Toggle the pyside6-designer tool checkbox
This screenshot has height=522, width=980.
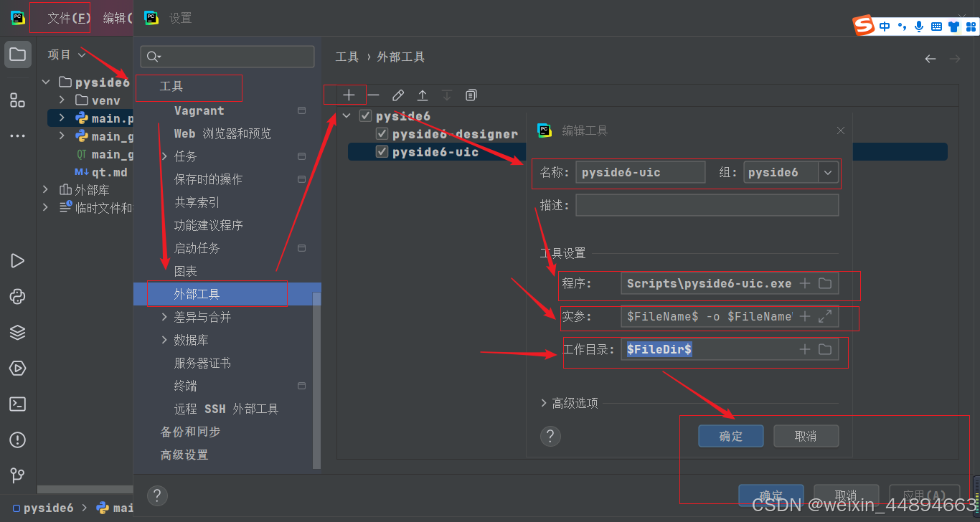pos(382,134)
